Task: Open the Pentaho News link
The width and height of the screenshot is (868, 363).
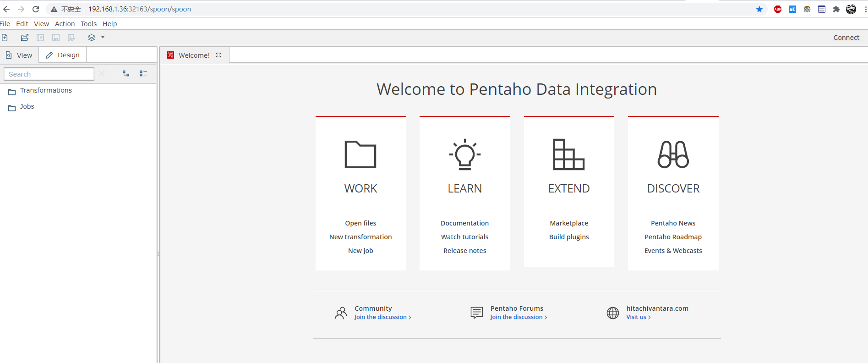Action: [673, 223]
